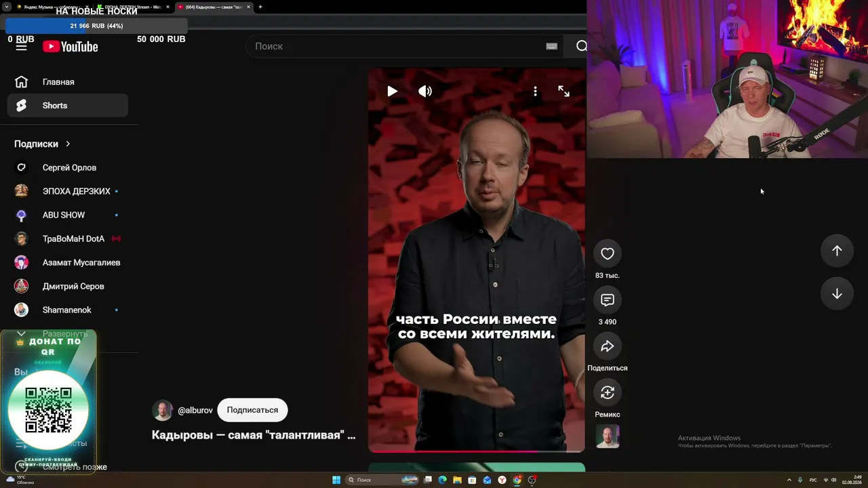Viewport: 868px width, 488px height.
Task: Remix this Short with Ремикс
Action: tap(608, 392)
